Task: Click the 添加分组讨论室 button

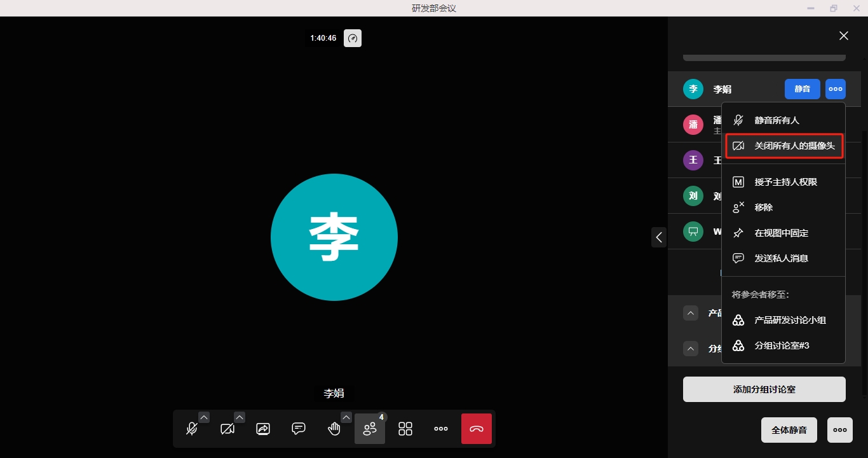Action: point(764,389)
